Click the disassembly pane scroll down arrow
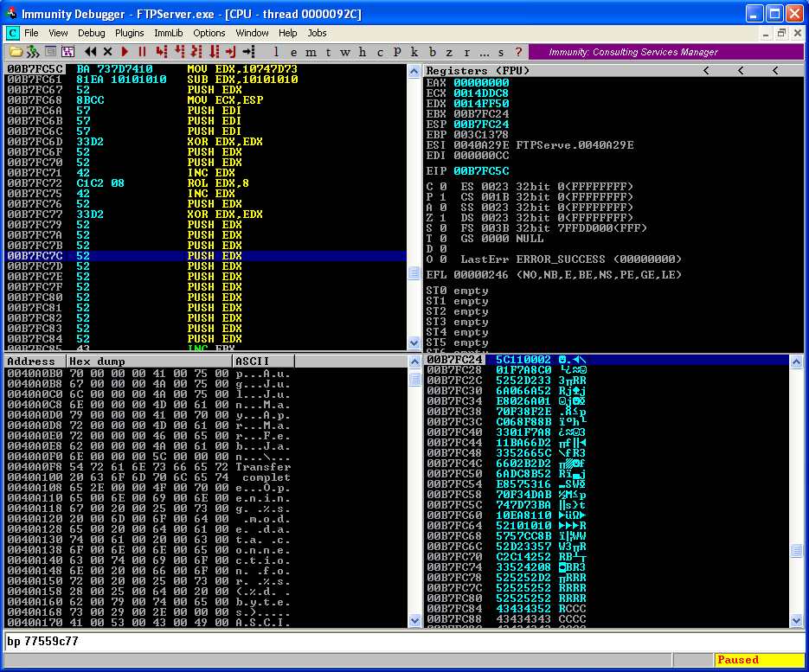The width and height of the screenshot is (809, 672). point(414,342)
